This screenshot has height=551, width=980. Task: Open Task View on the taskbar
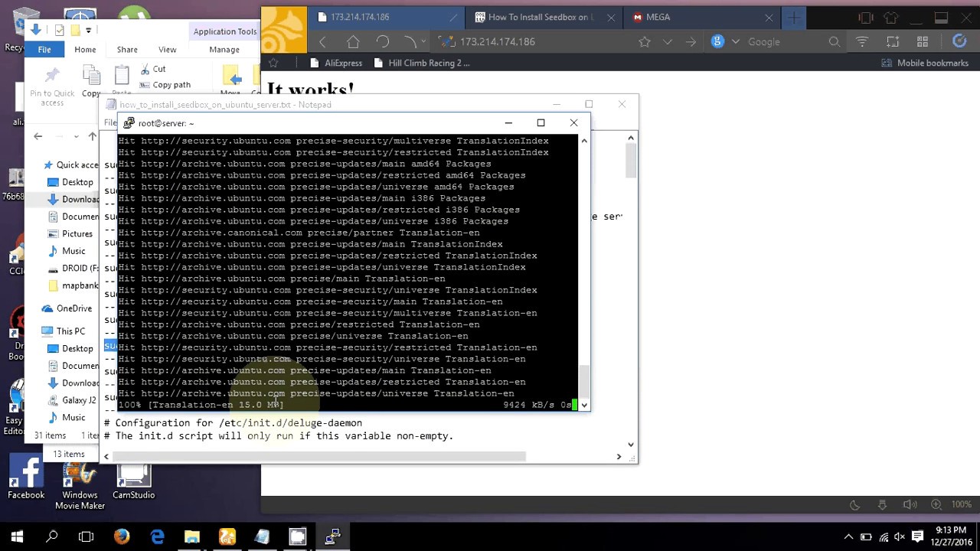(86, 536)
